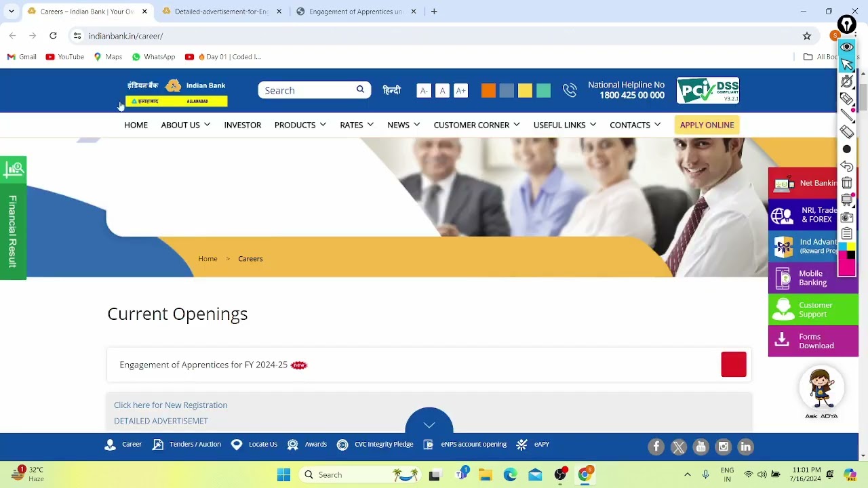Select the green theme color swatch
The image size is (868, 488).
(543, 90)
